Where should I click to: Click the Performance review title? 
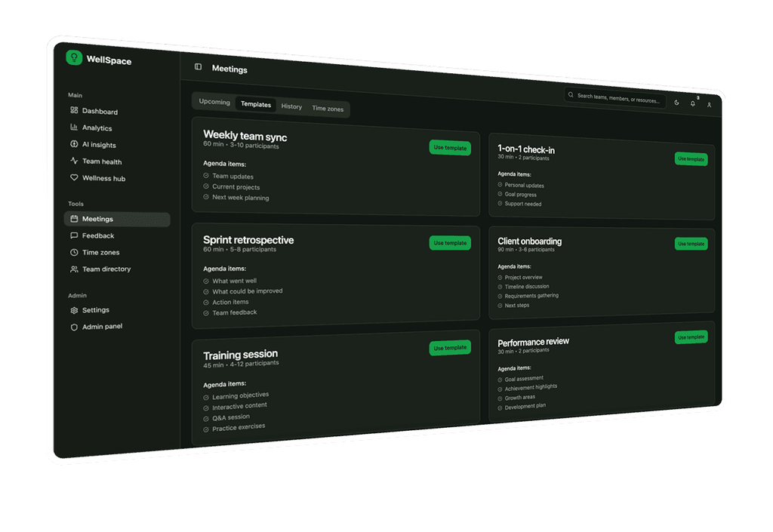(533, 342)
